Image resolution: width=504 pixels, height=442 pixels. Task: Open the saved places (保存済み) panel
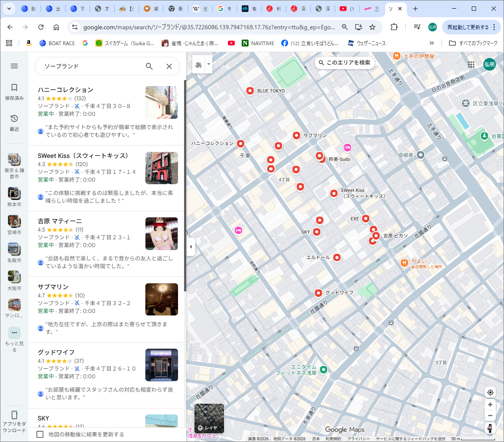(14, 92)
